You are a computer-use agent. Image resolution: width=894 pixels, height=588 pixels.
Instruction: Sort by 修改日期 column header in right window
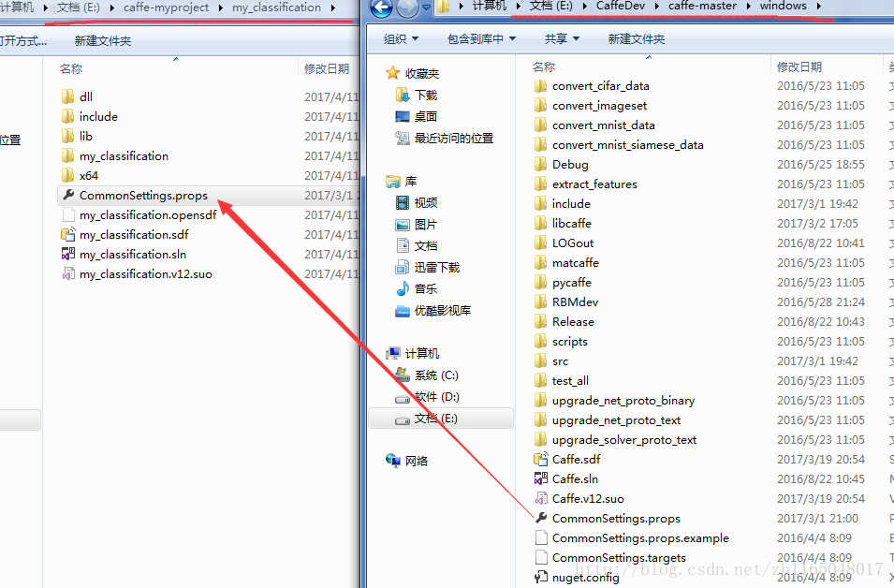tap(799, 66)
